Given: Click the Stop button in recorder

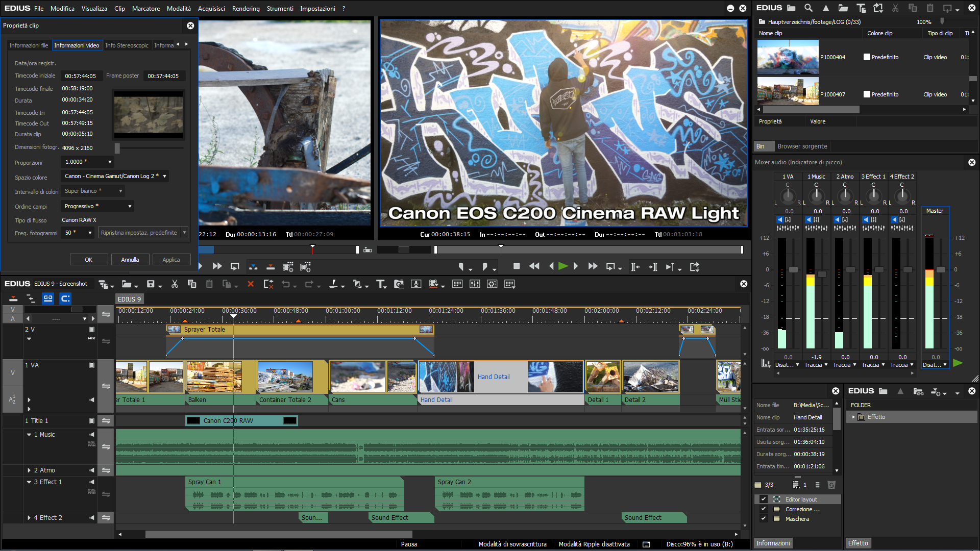Looking at the screenshot, I should point(517,266).
